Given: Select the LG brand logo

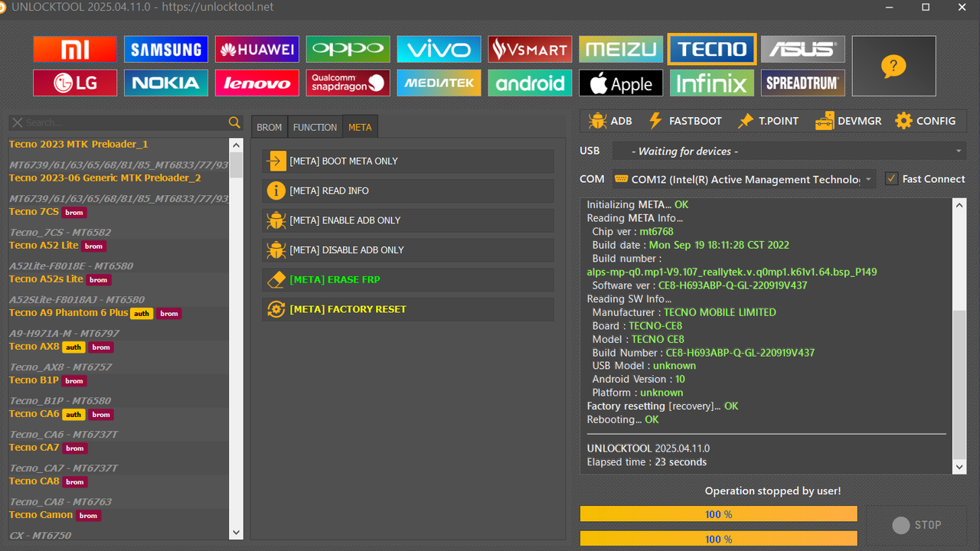Looking at the screenshot, I should point(75,83).
